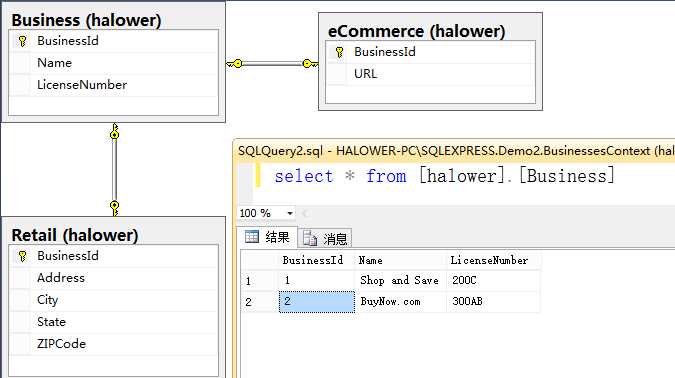
Task: Switch to the 消息 messages tab
Action: click(325, 238)
